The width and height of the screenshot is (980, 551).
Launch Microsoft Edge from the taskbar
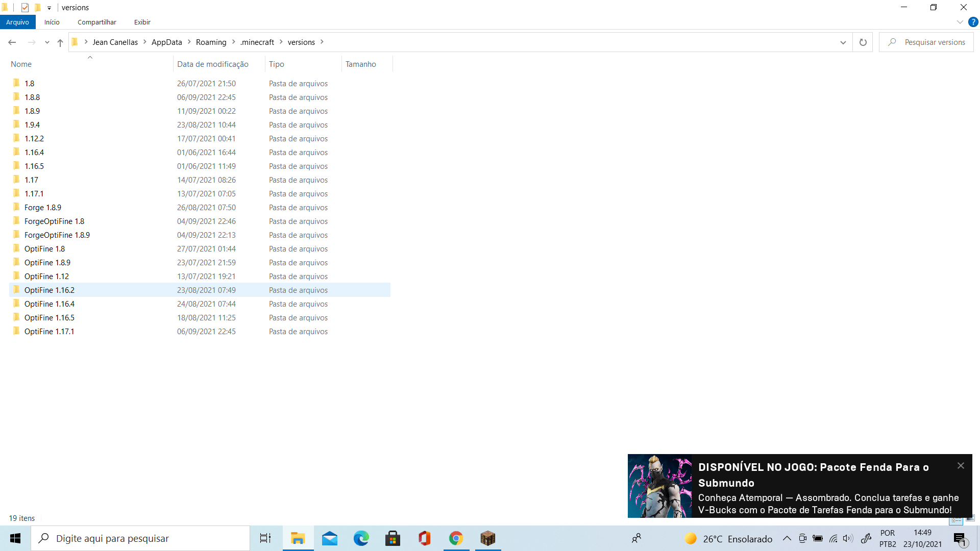(x=361, y=538)
